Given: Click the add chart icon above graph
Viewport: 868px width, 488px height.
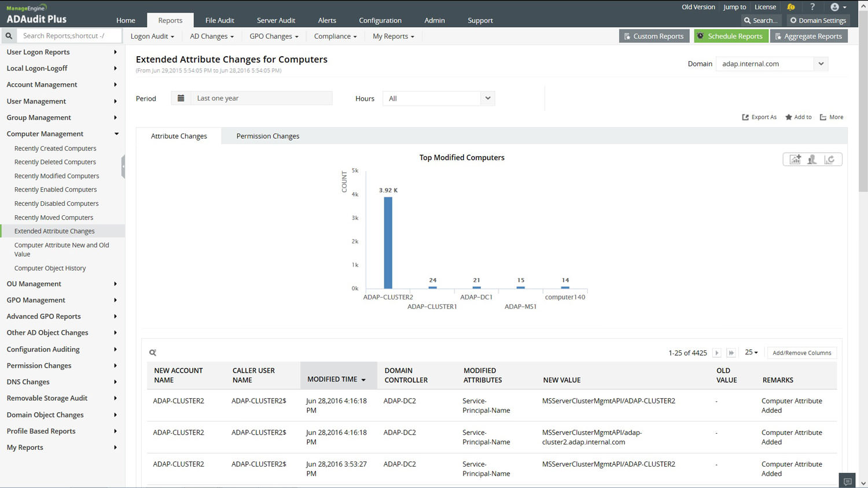Looking at the screenshot, I should point(796,160).
